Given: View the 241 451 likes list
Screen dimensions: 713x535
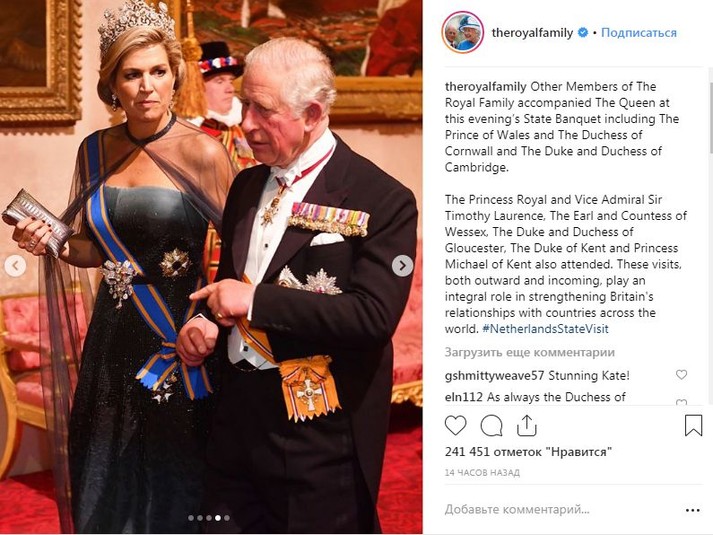Looking at the screenshot, I should (x=528, y=452).
